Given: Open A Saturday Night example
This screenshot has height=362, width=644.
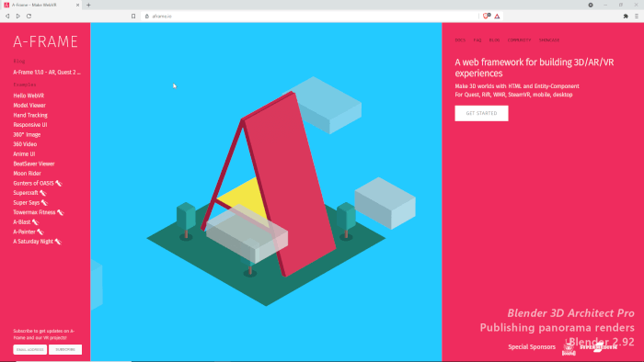Looking at the screenshot, I should point(37,242).
